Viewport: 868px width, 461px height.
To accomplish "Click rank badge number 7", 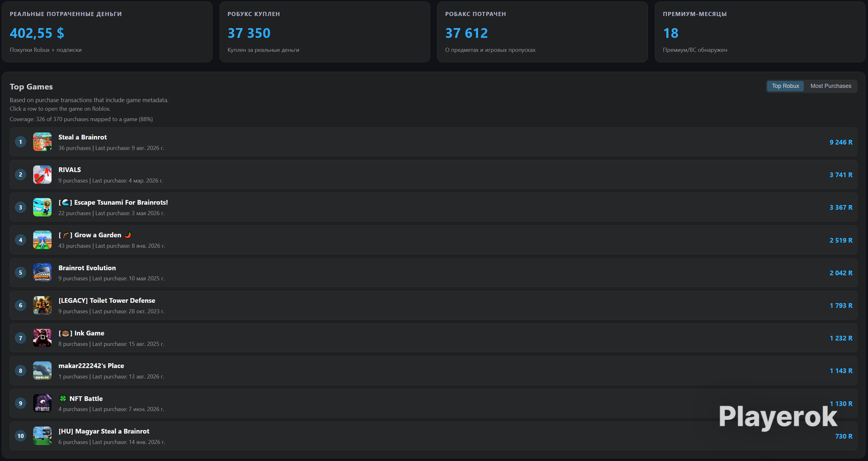I will coord(20,338).
